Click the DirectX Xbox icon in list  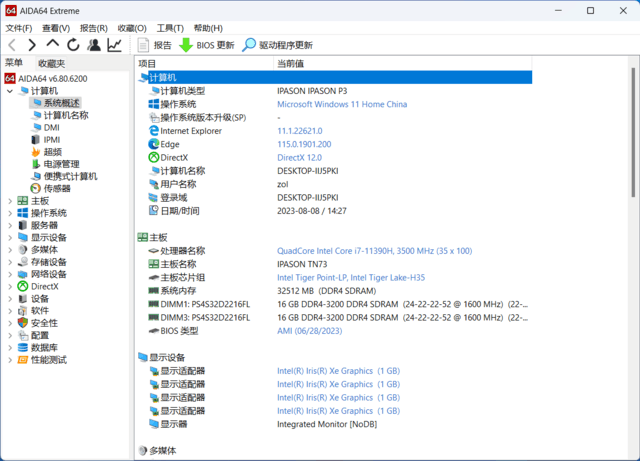(153, 157)
